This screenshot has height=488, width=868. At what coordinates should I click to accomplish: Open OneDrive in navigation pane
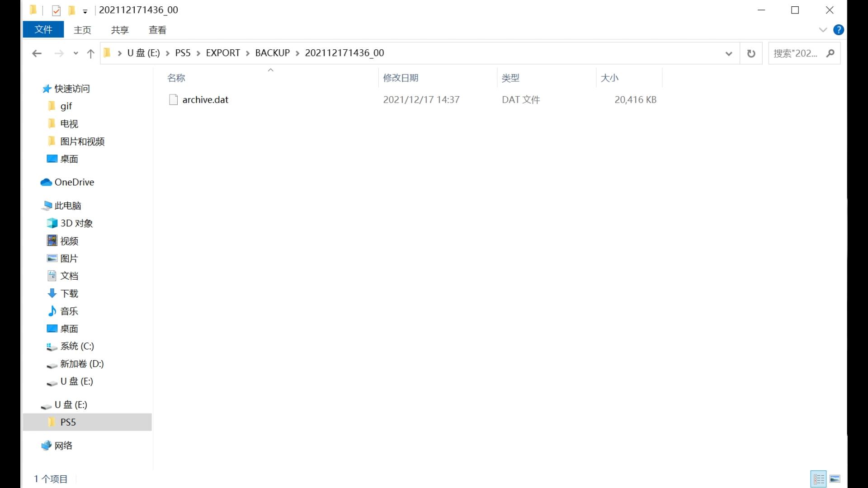pos(74,182)
